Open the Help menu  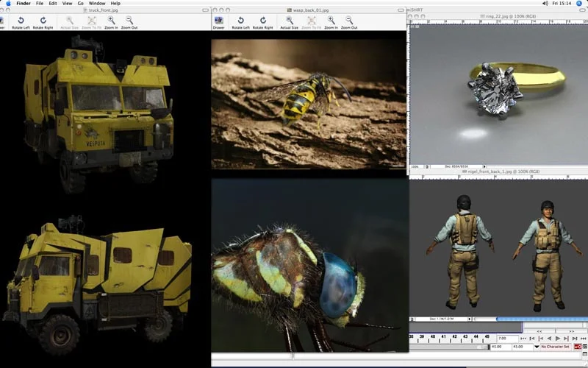click(115, 4)
